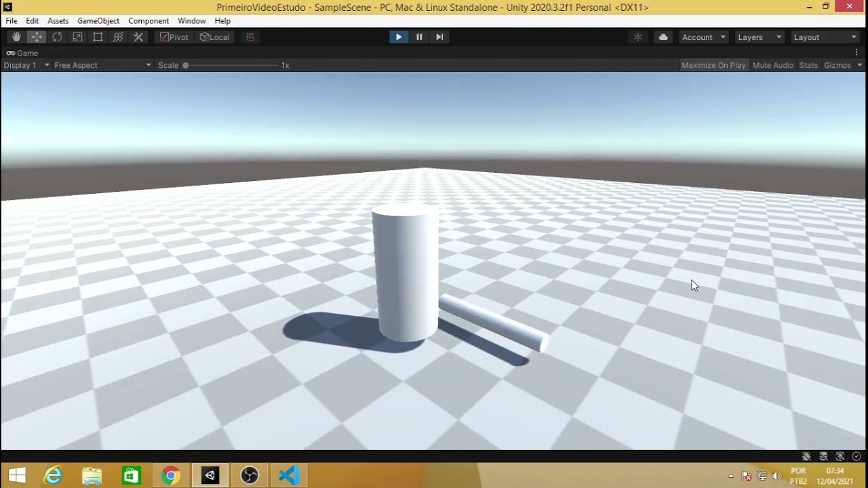Open the Windows Start button
868x488 pixels.
coord(17,476)
